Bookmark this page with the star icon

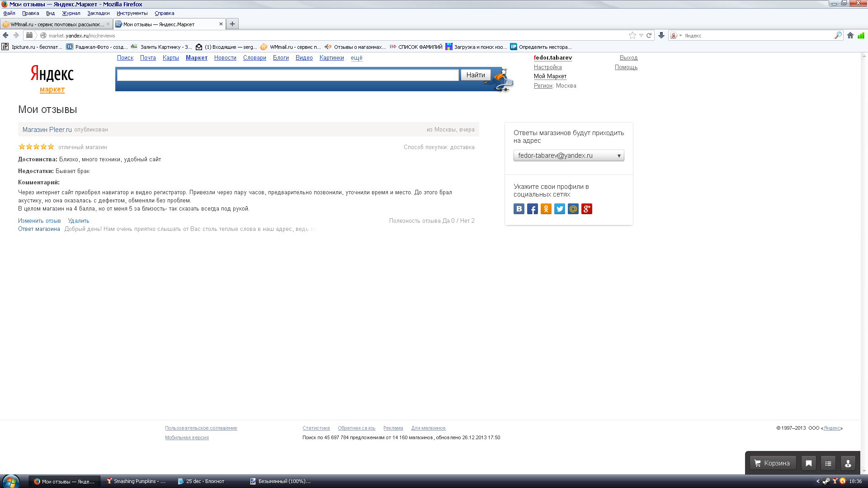coord(632,35)
